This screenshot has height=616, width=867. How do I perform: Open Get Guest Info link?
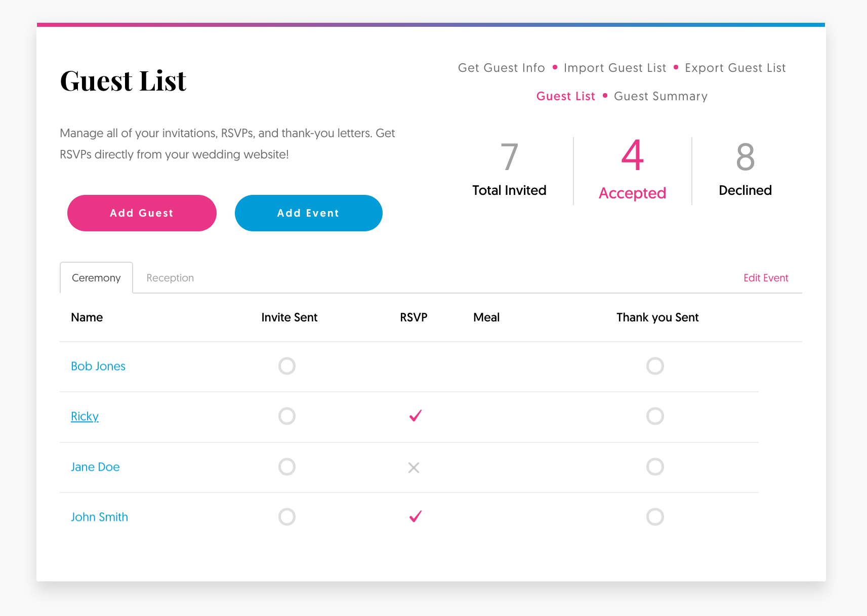pyautogui.click(x=501, y=68)
